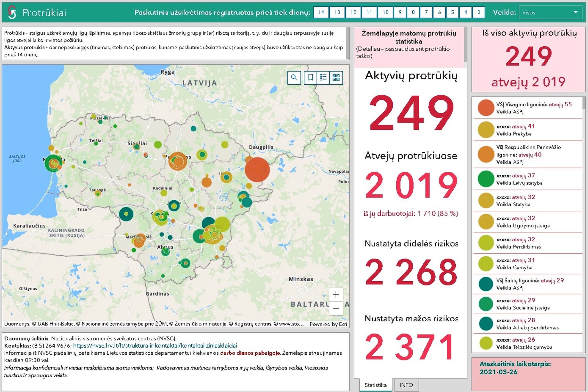This screenshot has width=588, height=392.
Task: Click the green swatch for Laivų statyba
Action: point(486,179)
